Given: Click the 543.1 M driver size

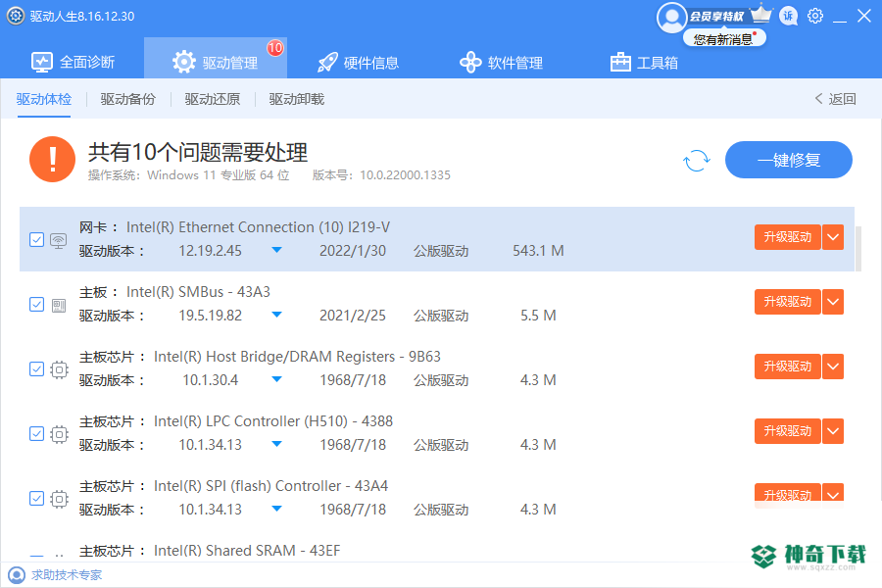Looking at the screenshot, I should click(x=538, y=251).
